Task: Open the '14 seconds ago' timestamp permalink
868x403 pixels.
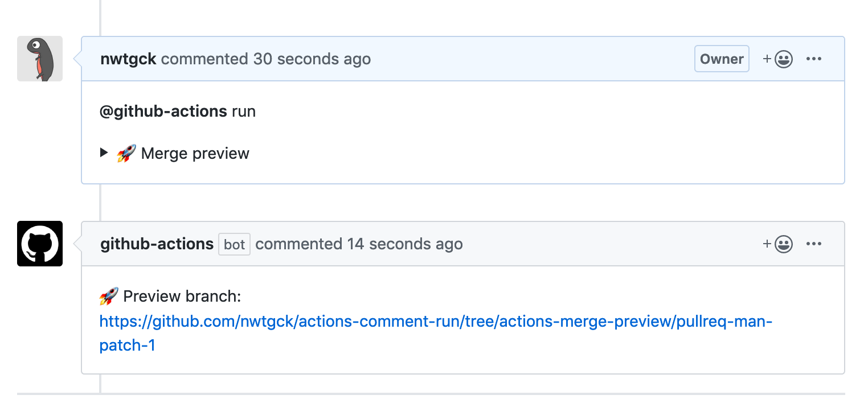Action: click(405, 244)
